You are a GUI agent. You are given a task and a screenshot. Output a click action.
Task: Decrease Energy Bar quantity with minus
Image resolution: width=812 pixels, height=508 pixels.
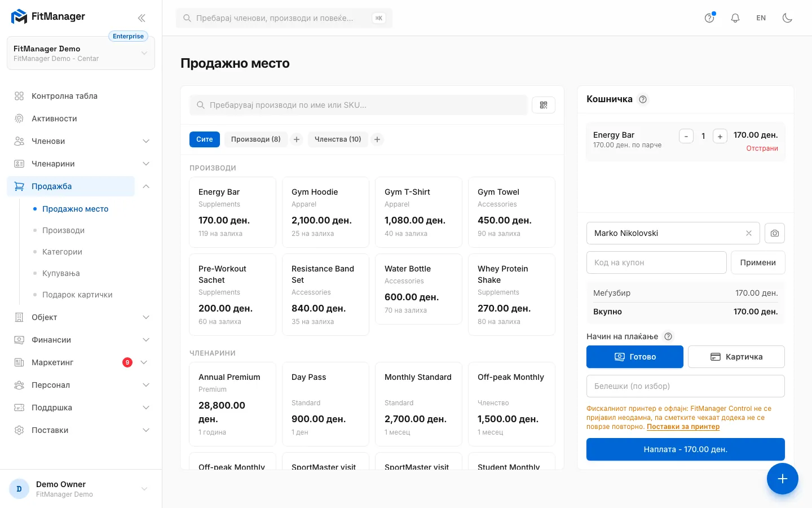point(686,136)
